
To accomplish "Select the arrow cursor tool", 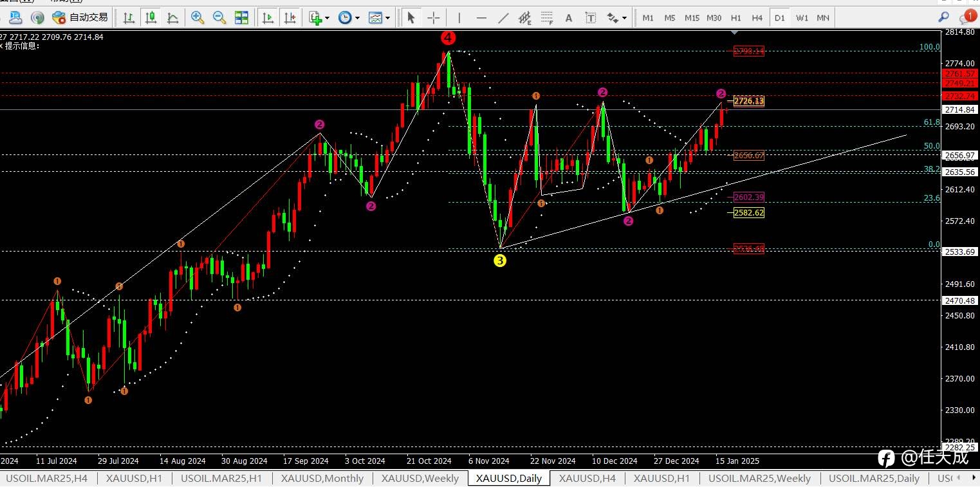I will point(411,17).
